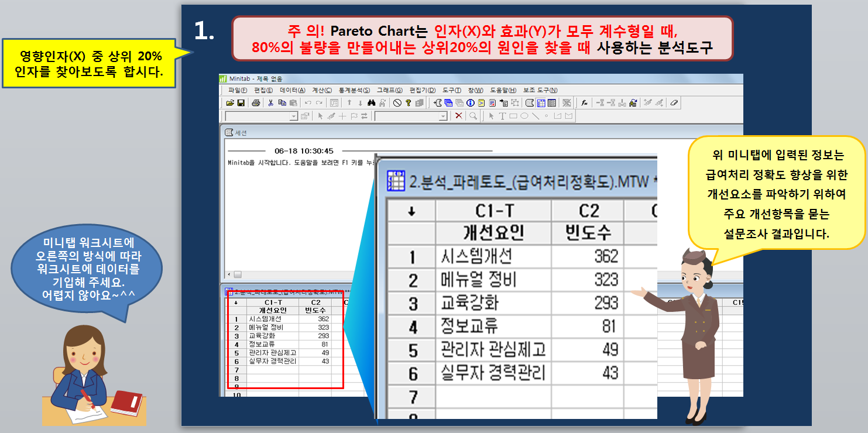868x433 pixels.
Task: Click the magnifier zoom icon
Action: (x=473, y=116)
